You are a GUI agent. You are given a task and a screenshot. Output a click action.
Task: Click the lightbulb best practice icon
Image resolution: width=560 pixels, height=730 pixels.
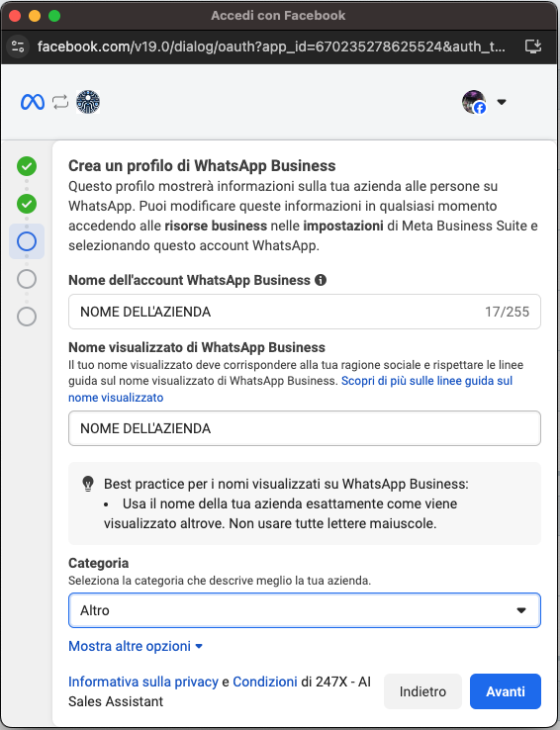click(x=88, y=484)
